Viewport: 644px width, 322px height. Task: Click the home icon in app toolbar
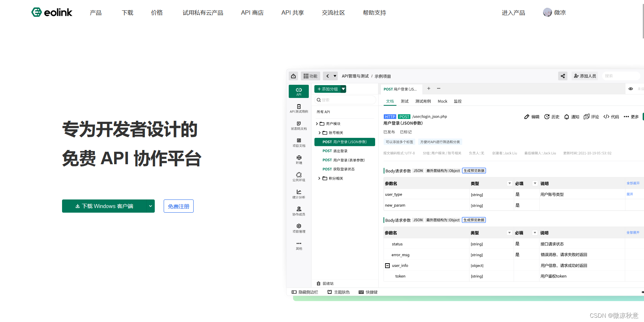(x=293, y=76)
